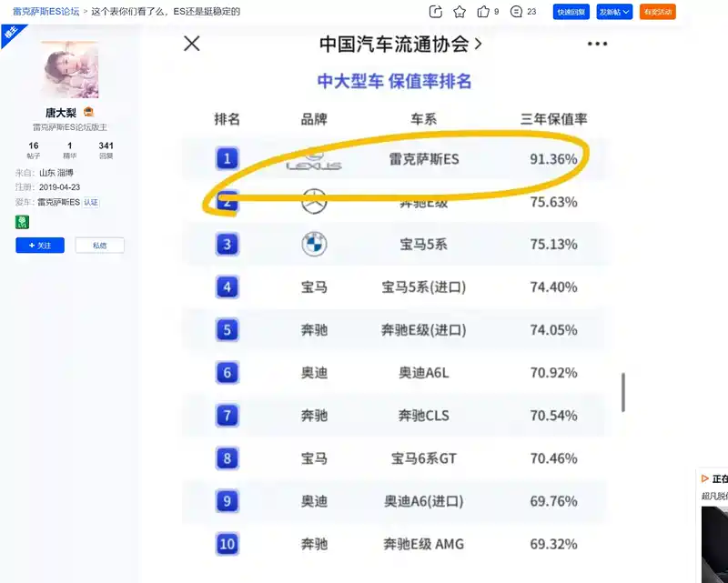
Task: Click the 快速回复 button
Action: pos(571,12)
